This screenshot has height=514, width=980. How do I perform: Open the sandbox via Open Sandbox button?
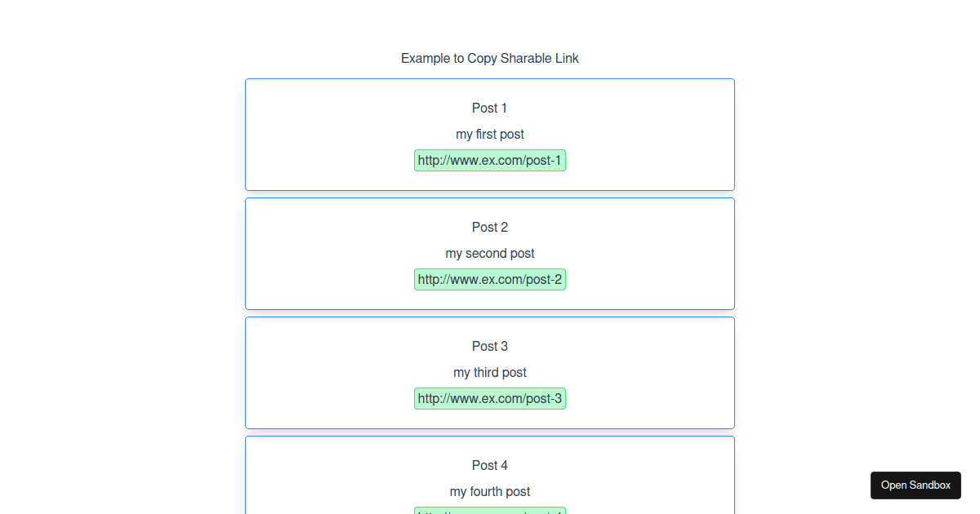tap(915, 485)
